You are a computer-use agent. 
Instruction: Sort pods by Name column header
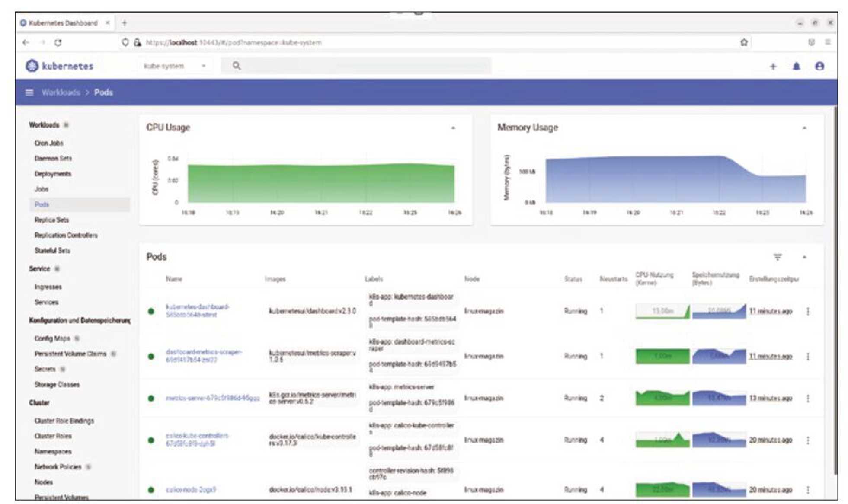pyautogui.click(x=174, y=279)
